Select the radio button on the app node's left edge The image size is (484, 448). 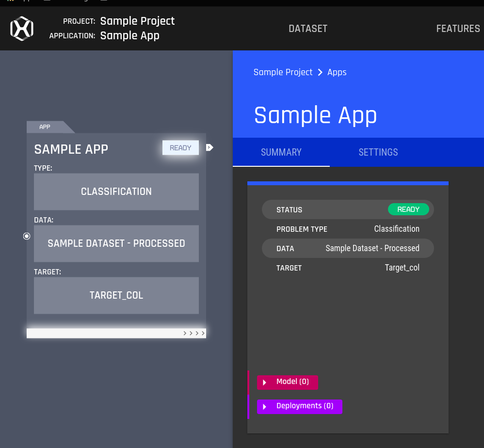tap(27, 236)
